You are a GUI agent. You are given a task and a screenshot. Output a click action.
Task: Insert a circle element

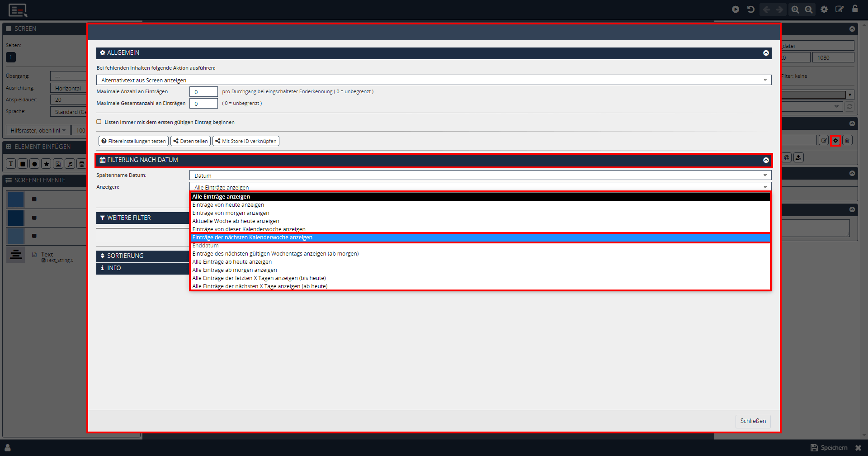34,164
